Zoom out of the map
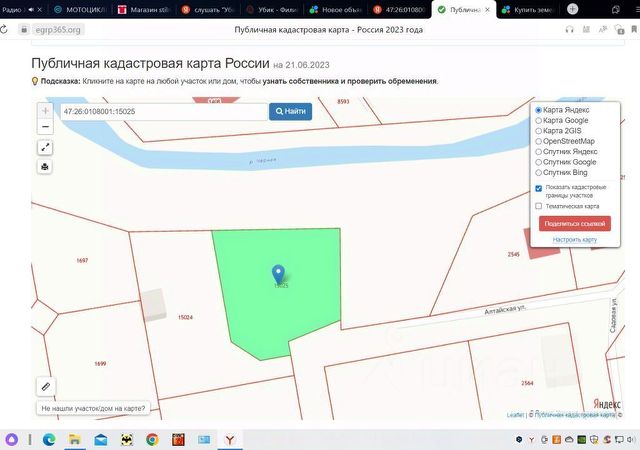Image resolution: width=640 pixels, height=450 pixels. pyautogui.click(x=45, y=127)
